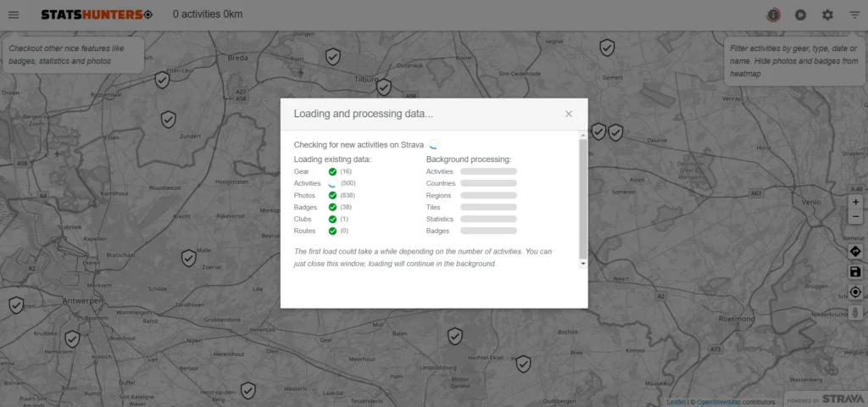This screenshot has height=407, width=868.
Task: Open the hamburger menu
Action: click(x=14, y=14)
